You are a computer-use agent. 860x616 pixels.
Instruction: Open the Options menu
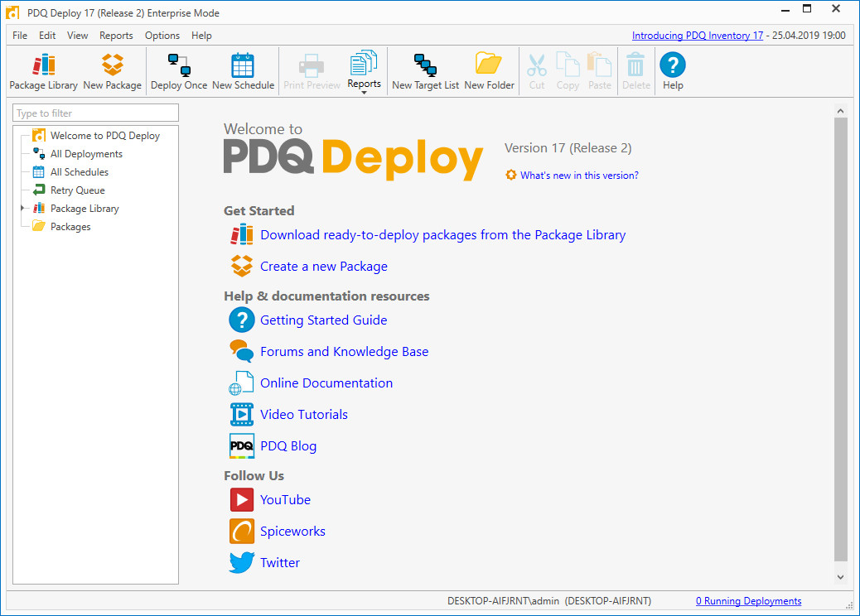point(162,36)
